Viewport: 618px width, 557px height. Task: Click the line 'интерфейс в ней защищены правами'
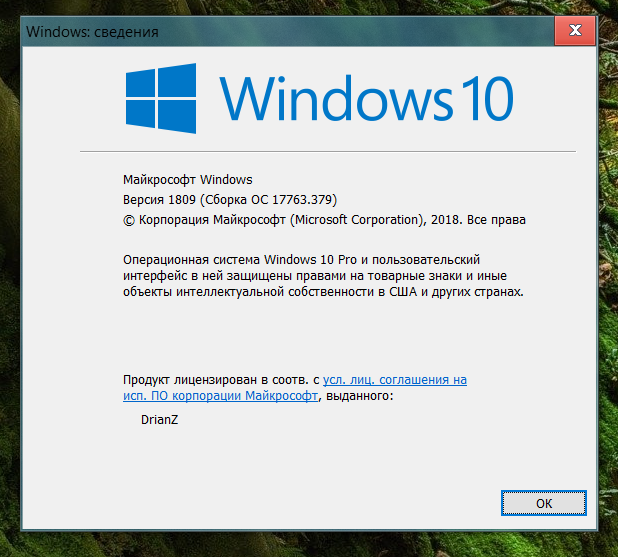(x=235, y=276)
